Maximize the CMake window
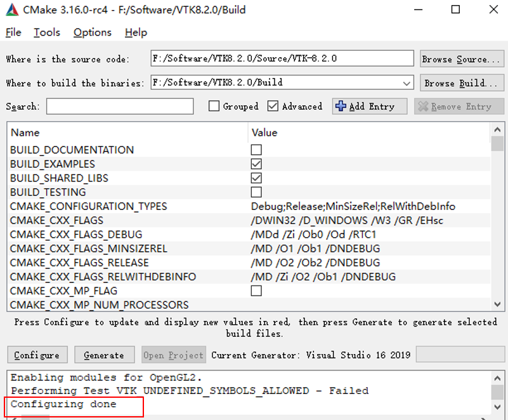 coord(455,10)
